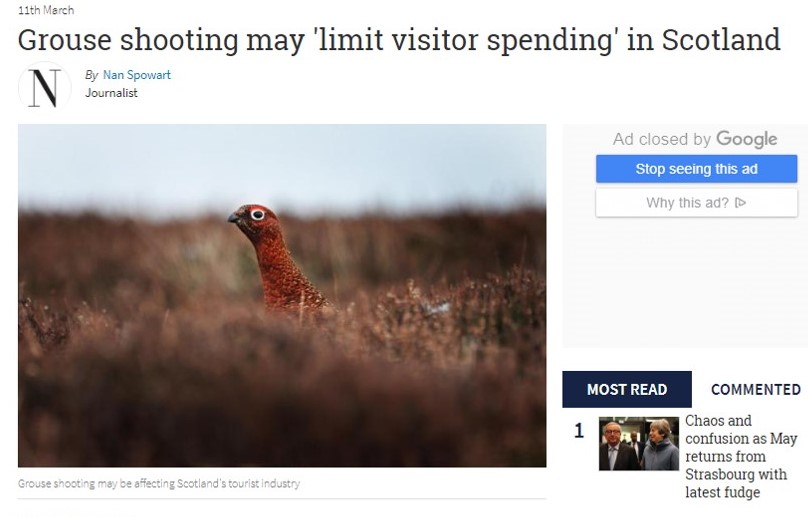Viewport: 808px width, 517px height.
Task: Open the Juncker and May thumbnail
Action: click(x=638, y=443)
